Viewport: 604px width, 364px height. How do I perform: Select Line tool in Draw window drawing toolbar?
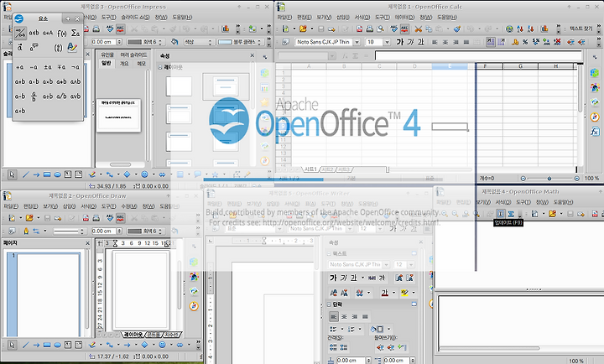point(25,345)
